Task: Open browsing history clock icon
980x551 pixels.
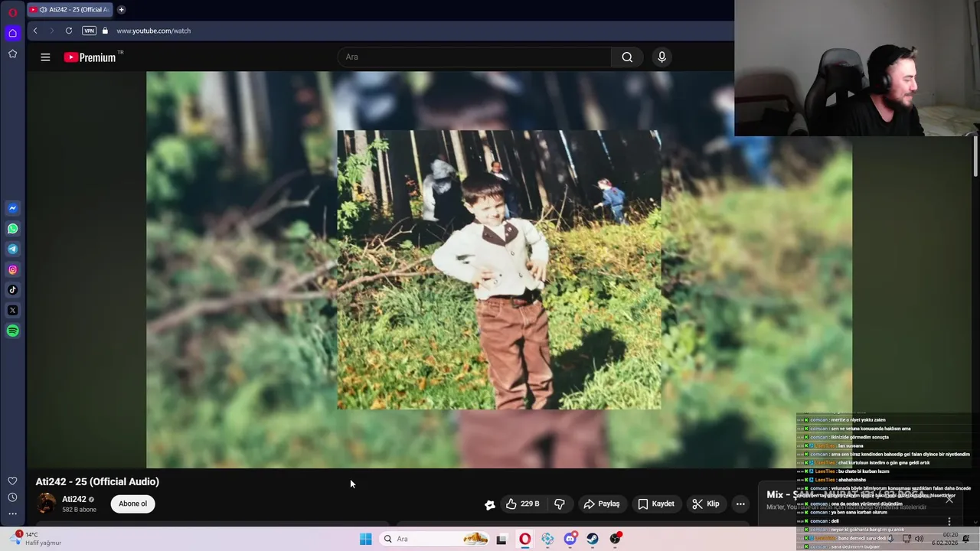Action: point(12,497)
